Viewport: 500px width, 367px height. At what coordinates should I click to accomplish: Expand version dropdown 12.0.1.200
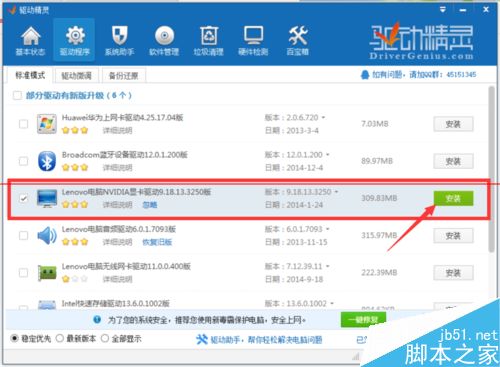[328, 155]
